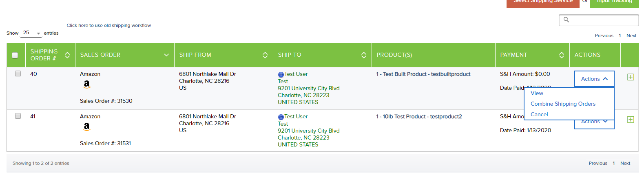The height and width of the screenshot is (173, 644).
Task: Click info icon beside Test User in order 41
Action: pyautogui.click(x=281, y=117)
